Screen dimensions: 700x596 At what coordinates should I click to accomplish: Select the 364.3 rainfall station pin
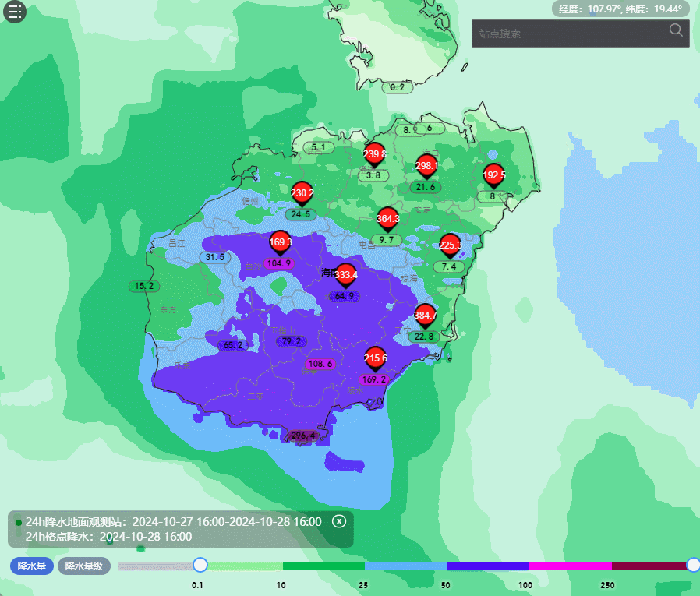(x=387, y=219)
